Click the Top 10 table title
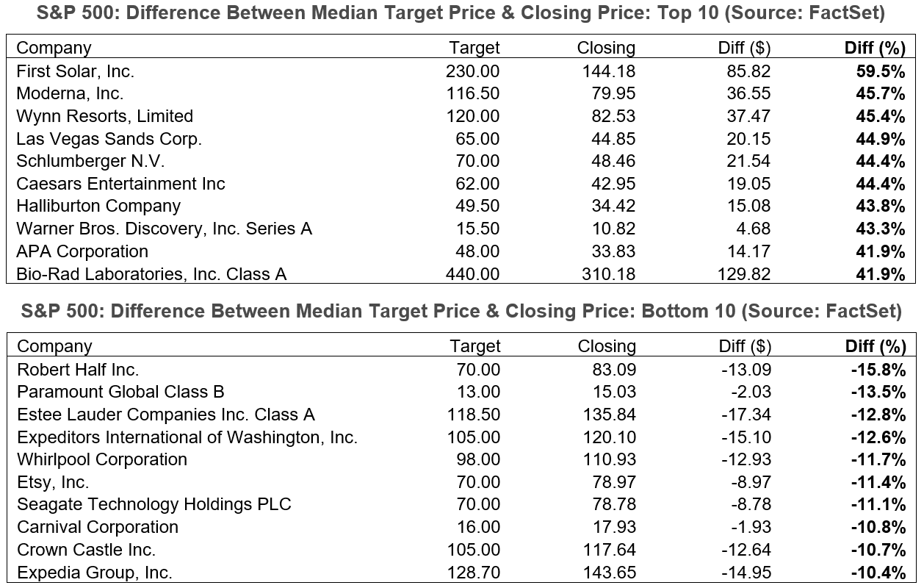Viewport: 924px width, 588px height. (x=461, y=12)
